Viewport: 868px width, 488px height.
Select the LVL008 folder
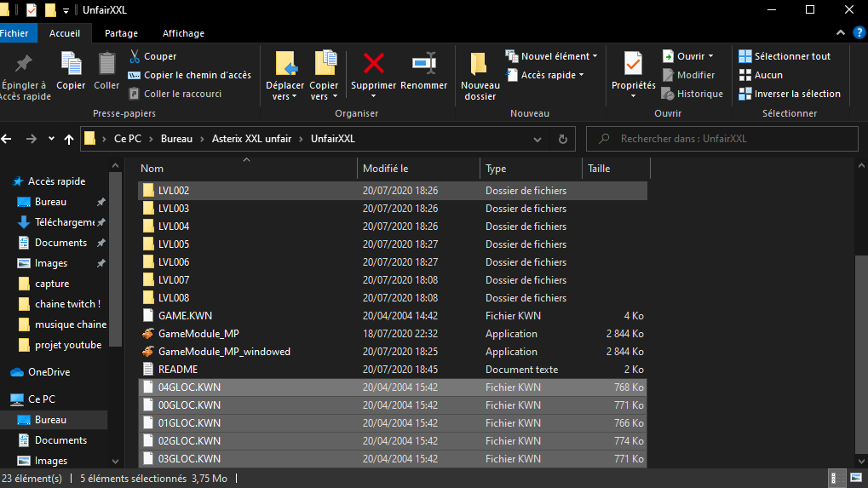click(393, 298)
